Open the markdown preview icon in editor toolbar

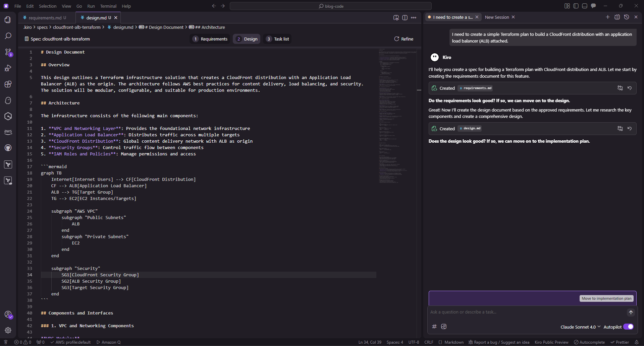pos(396,17)
